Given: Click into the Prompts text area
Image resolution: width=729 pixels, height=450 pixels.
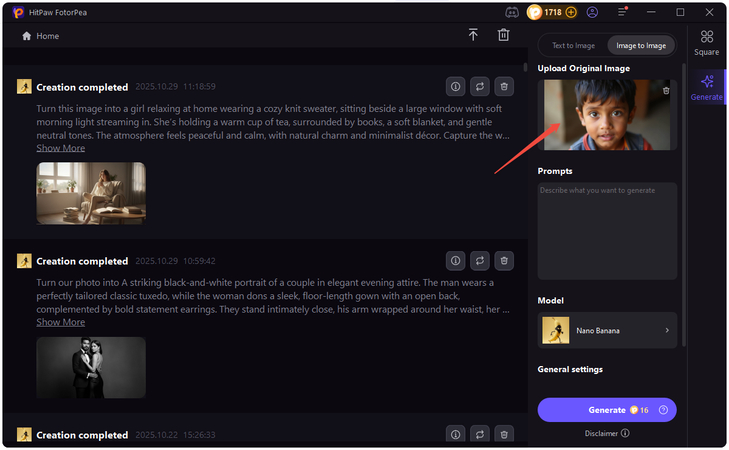Looking at the screenshot, I should [607, 231].
